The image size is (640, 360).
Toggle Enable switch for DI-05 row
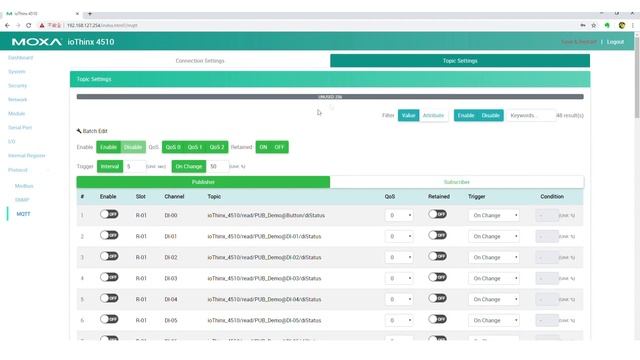click(109, 319)
